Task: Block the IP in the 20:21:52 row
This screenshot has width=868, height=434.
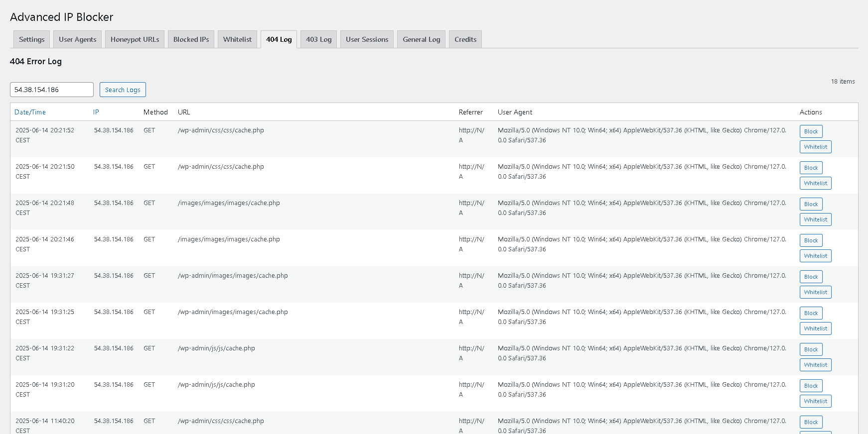Action: click(811, 131)
